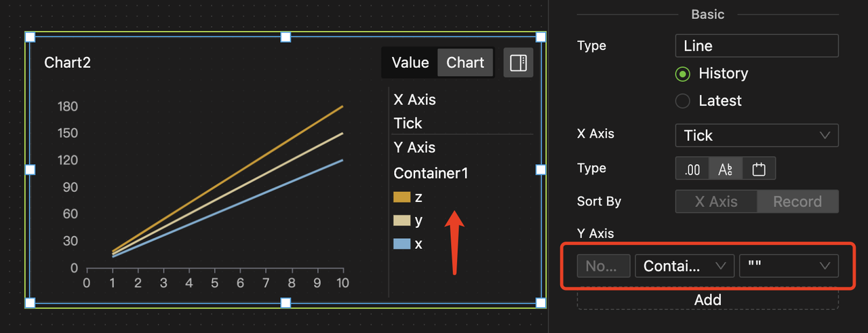The width and height of the screenshot is (868, 333).
Task: Click the z series legend color swatch
Action: 401,197
